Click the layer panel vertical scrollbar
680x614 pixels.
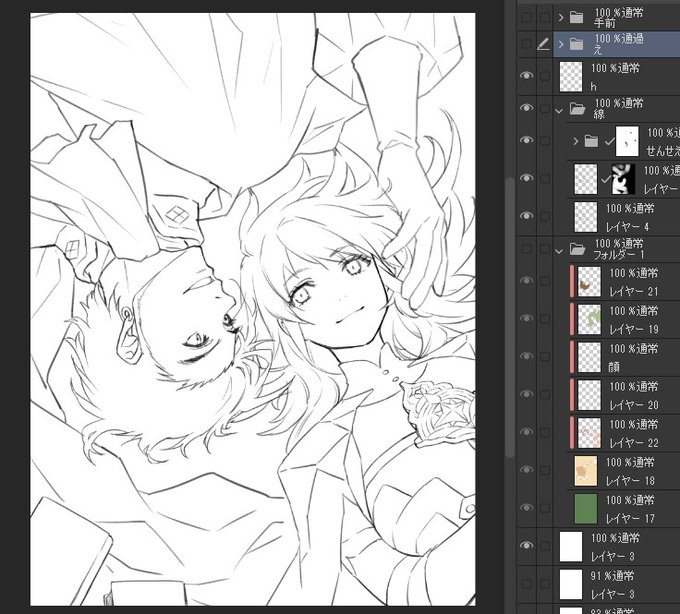tap(510, 317)
